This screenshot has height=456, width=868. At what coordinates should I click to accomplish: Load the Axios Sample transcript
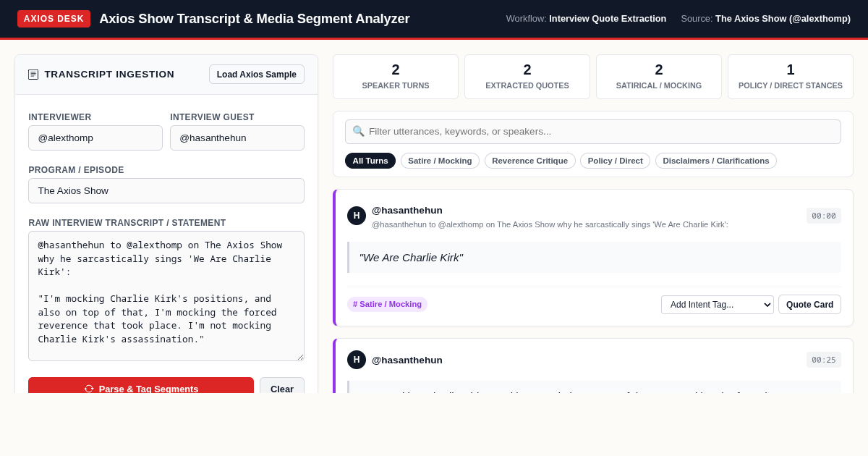257,75
